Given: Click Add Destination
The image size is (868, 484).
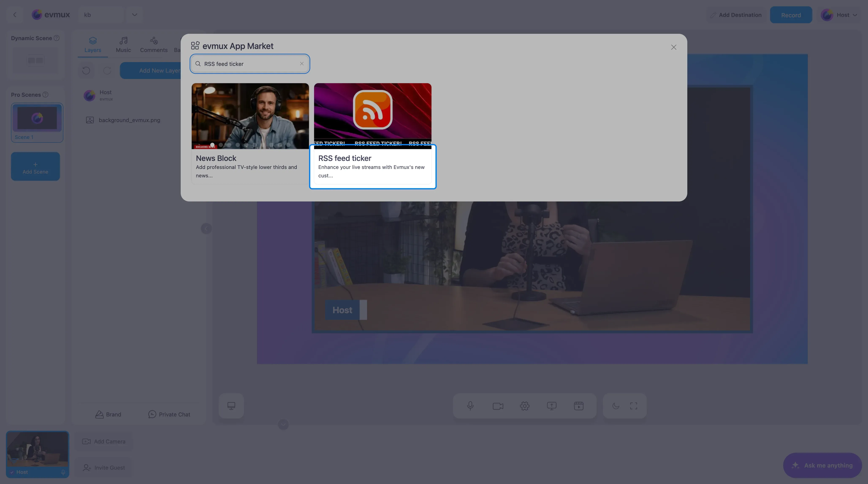Looking at the screenshot, I should click(x=736, y=15).
